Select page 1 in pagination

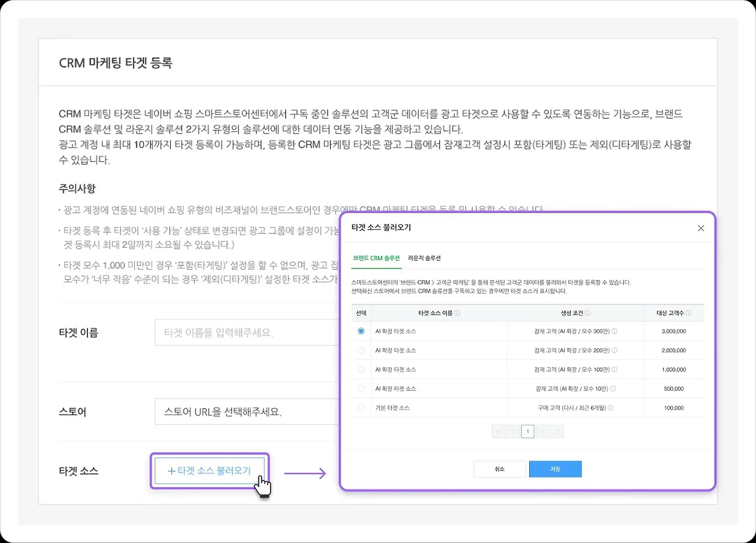pyautogui.click(x=527, y=431)
